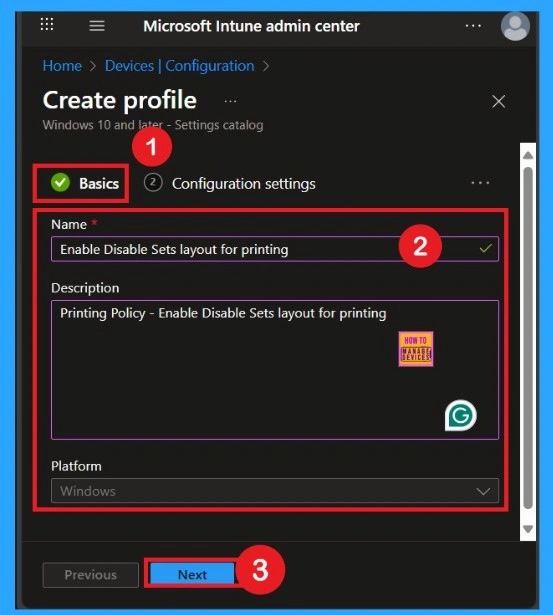Go to Devices | Configuration breadcrumb
553x615 pixels.
click(x=179, y=66)
